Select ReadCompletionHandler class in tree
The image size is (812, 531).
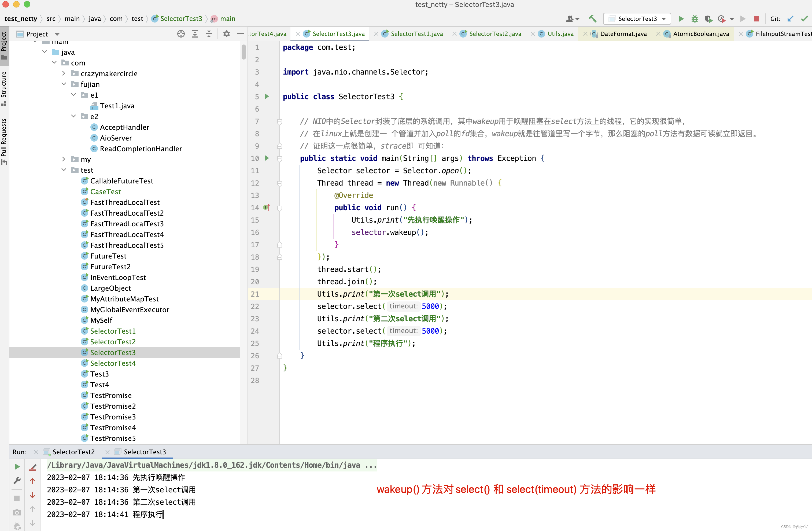141,149
